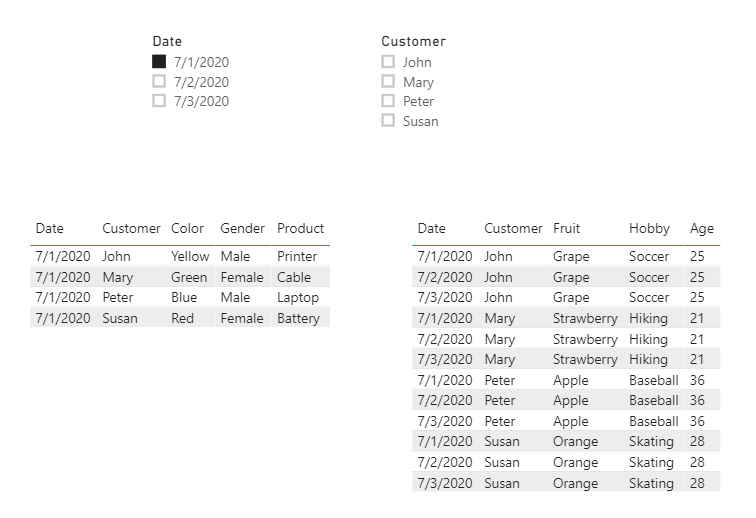Screen dimensions: 756x518
Task: Sort right table by Fruit header
Action: 567,228
